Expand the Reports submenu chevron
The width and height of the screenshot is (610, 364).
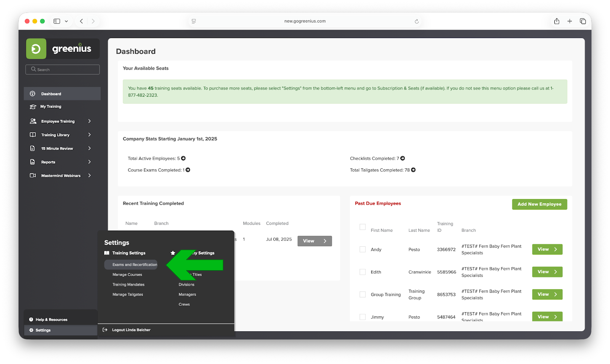pyautogui.click(x=90, y=162)
